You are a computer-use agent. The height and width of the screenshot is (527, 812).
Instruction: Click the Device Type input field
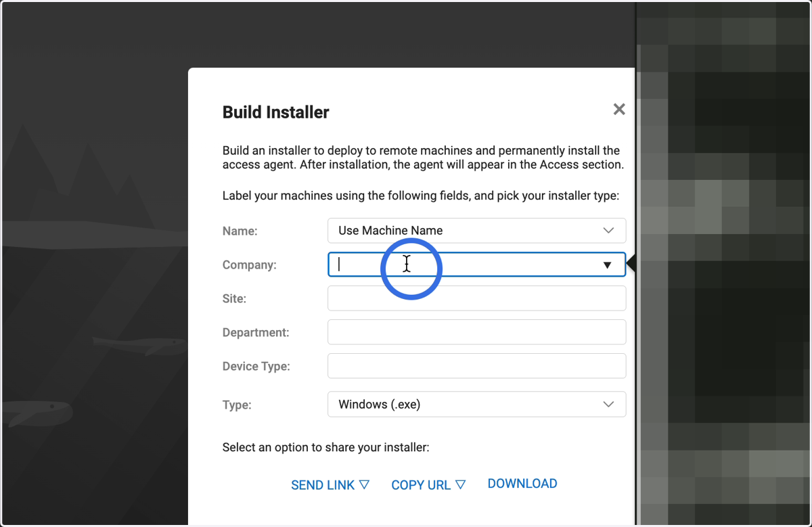point(476,366)
